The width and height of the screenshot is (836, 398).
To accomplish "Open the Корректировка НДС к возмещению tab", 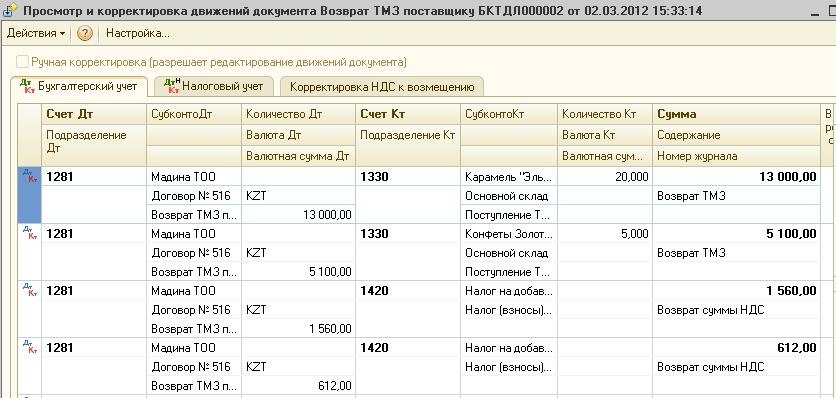I will point(382,87).
